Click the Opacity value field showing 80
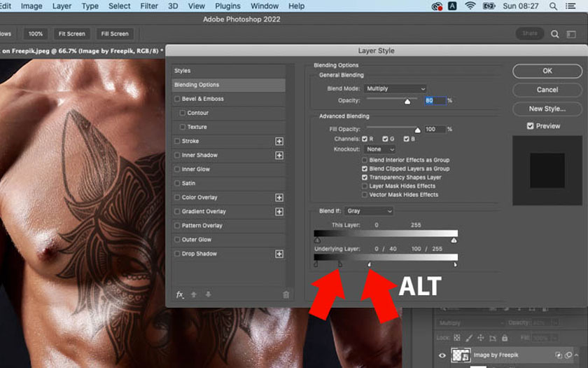 click(435, 101)
